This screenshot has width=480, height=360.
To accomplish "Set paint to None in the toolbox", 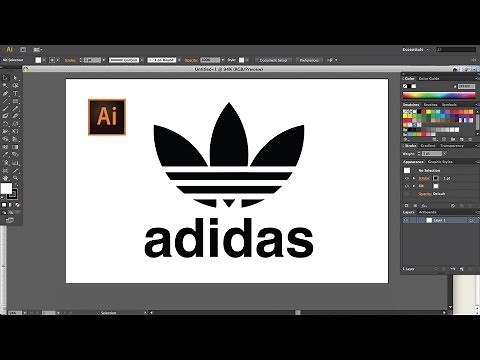I will [x=17, y=205].
